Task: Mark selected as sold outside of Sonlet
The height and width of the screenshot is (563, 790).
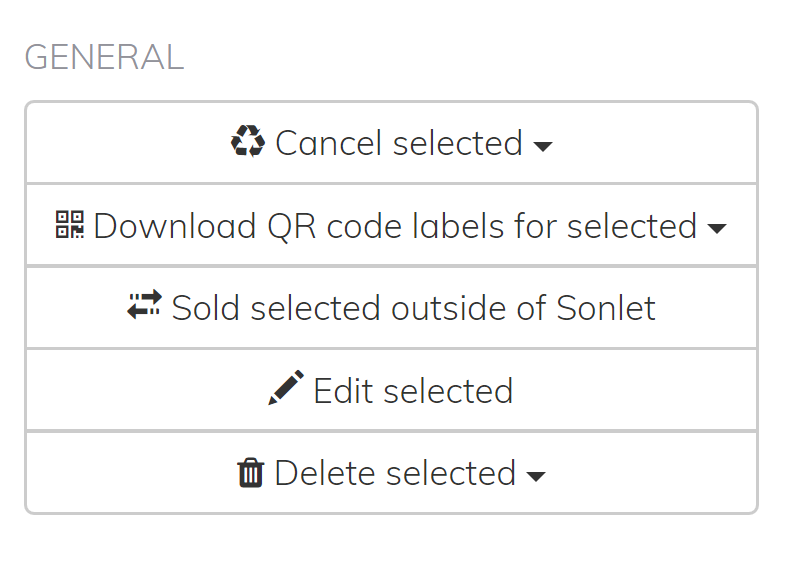Action: point(391,308)
